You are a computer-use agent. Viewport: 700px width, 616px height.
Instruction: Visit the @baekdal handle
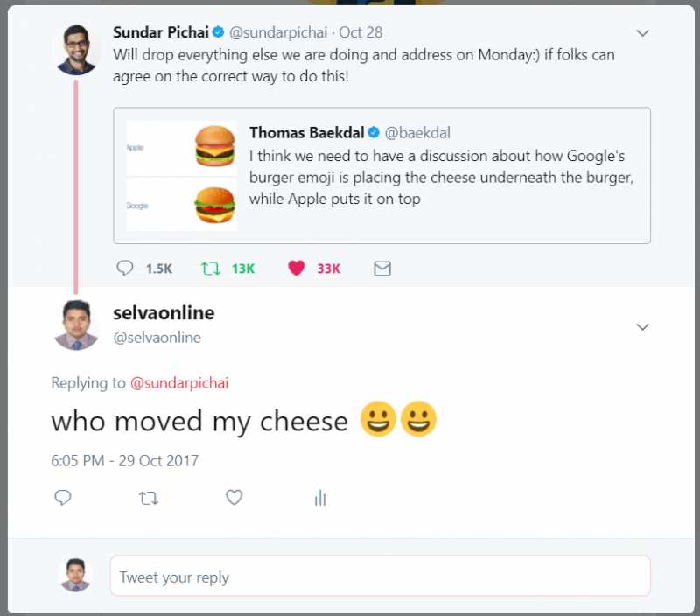click(417, 133)
